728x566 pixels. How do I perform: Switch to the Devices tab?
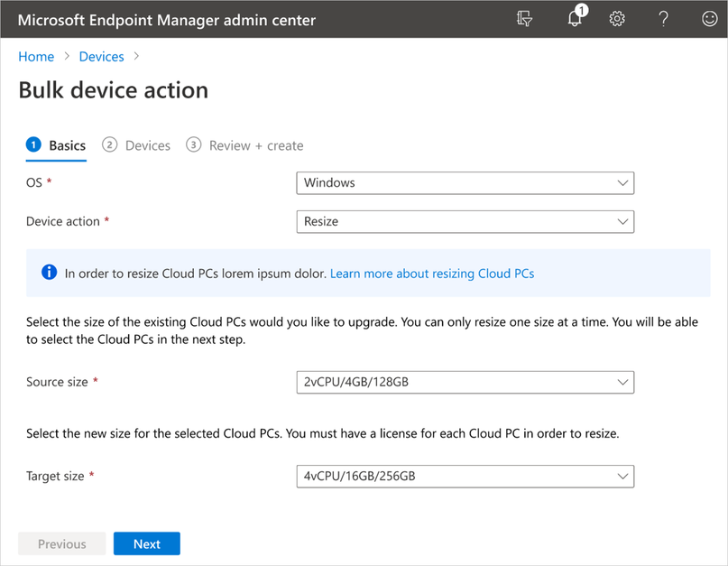point(147,145)
